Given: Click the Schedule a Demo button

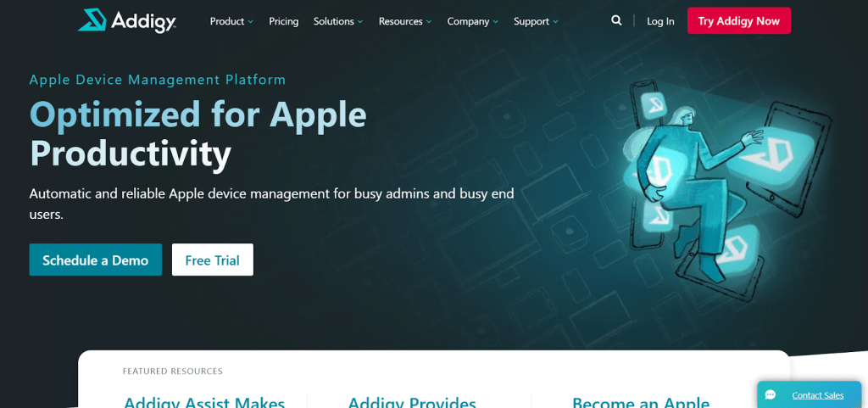Looking at the screenshot, I should (x=95, y=260).
